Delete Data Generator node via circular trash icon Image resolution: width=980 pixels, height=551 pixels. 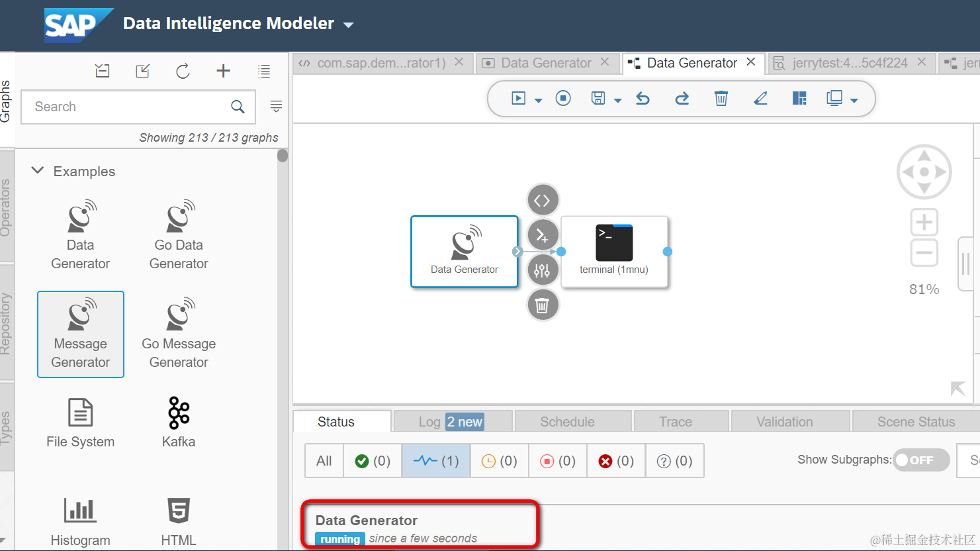pyautogui.click(x=543, y=305)
